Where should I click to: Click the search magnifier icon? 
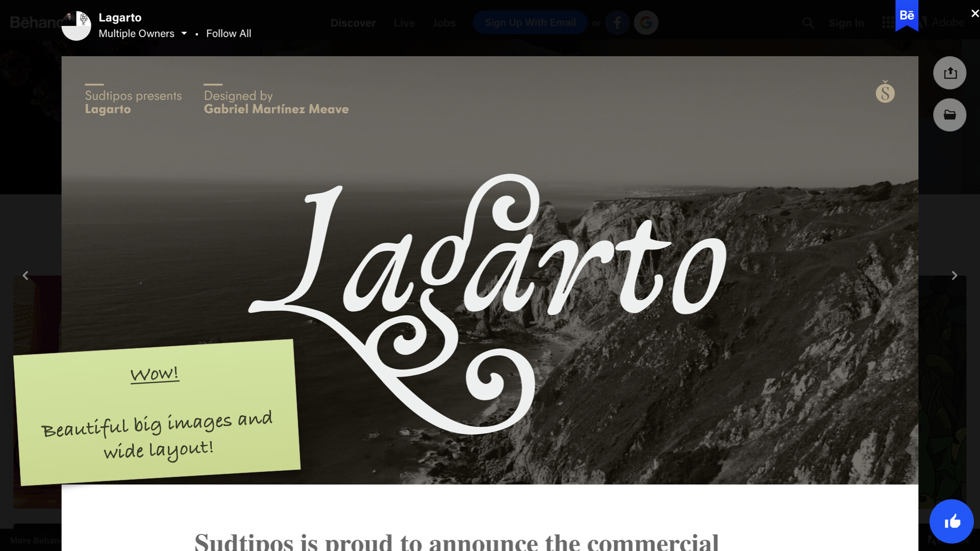point(807,23)
